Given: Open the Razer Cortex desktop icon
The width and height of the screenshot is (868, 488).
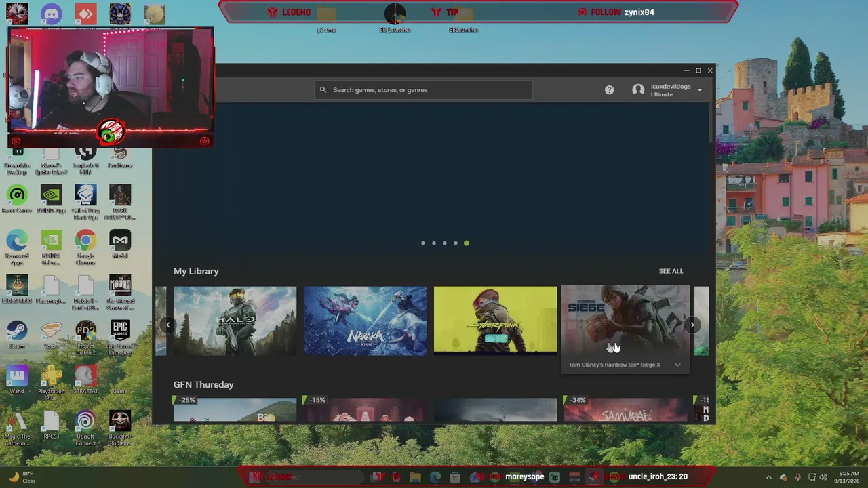Looking at the screenshot, I should pyautogui.click(x=17, y=200).
